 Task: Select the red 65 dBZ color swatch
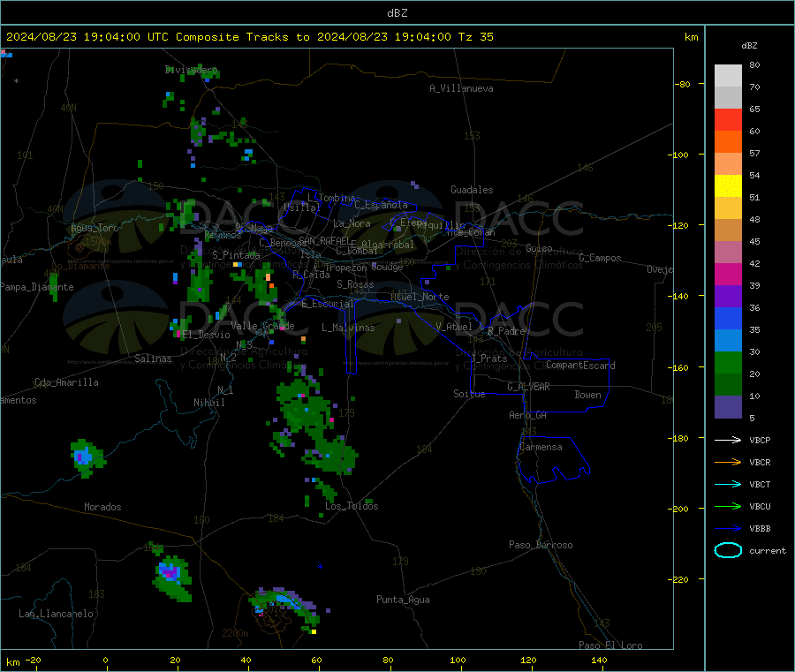point(728,119)
